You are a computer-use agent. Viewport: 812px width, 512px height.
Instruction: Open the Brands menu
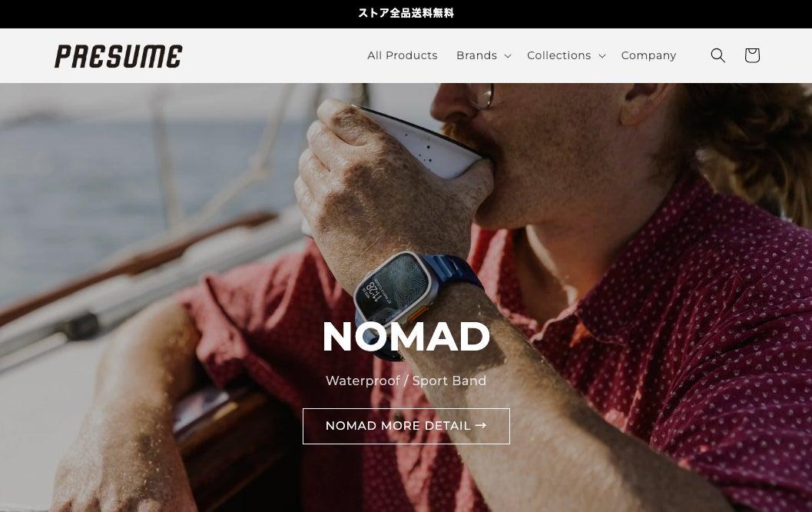[x=483, y=55]
